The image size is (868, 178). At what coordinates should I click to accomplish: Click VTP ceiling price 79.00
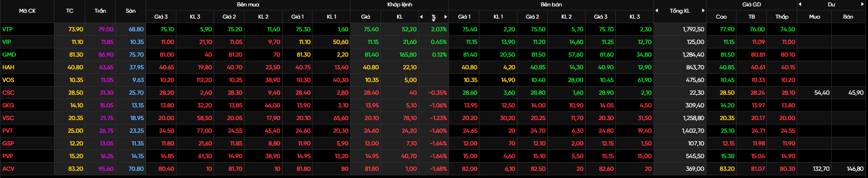(x=106, y=29)
